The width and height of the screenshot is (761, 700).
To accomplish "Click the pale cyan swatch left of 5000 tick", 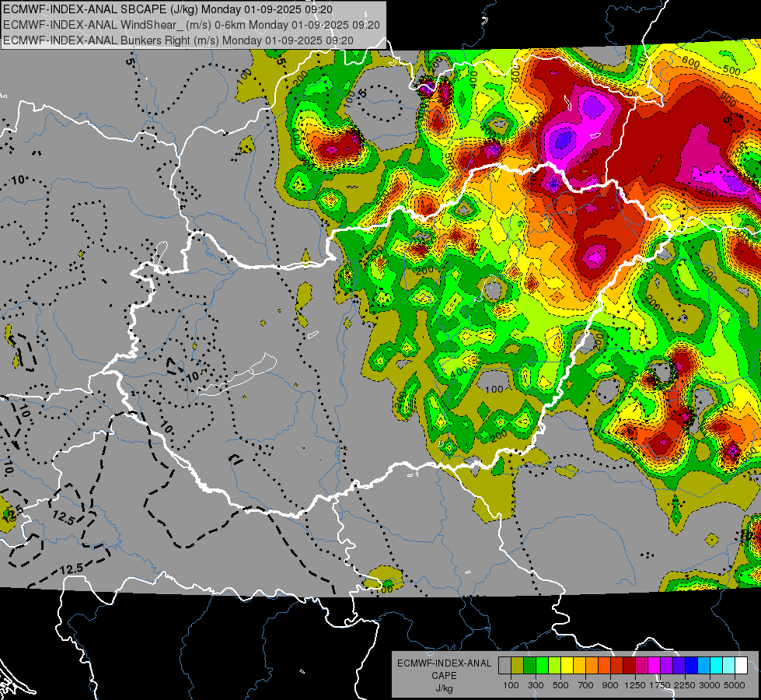I will point(729,666).
